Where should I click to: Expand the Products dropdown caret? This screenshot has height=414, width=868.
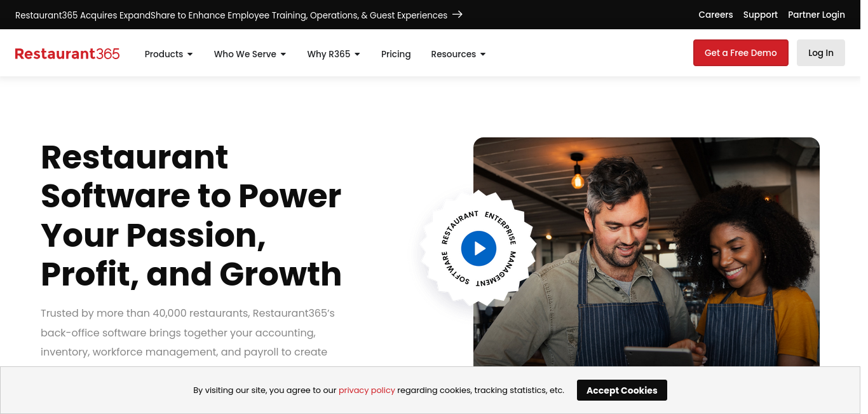[190, 55]
